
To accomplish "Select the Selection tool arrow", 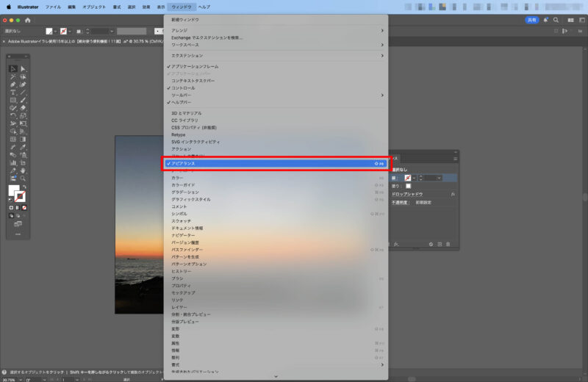I will click(13, 68).
